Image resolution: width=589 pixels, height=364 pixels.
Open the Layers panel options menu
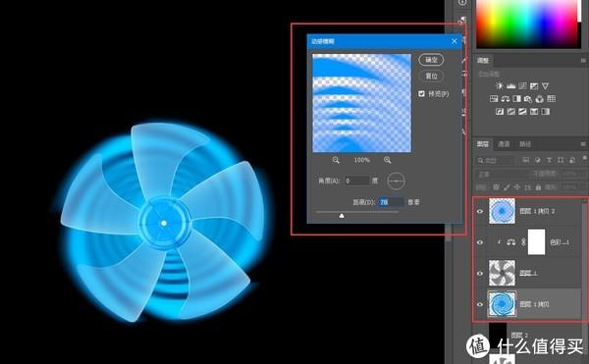point(583,143)
